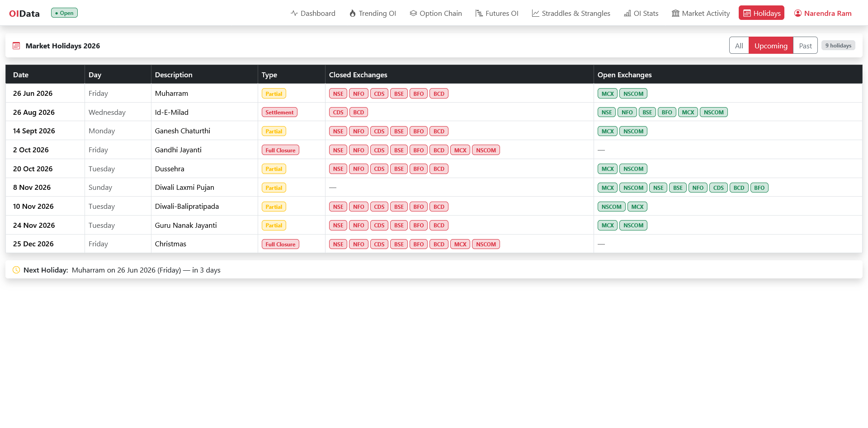Image resolution: width=868 pixels, height=428 pixels.
Task: Click NSCOM open tag in Dussehra row
Action: [x=633, y=169]
